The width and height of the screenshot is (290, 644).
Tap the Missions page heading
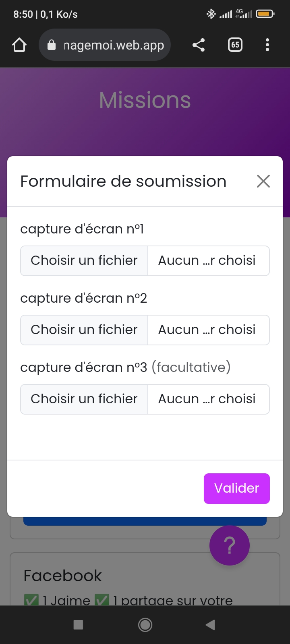145,100
